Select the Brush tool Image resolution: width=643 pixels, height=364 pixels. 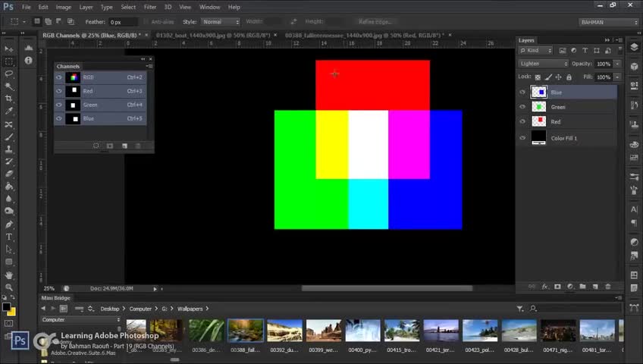pos(8,137)
